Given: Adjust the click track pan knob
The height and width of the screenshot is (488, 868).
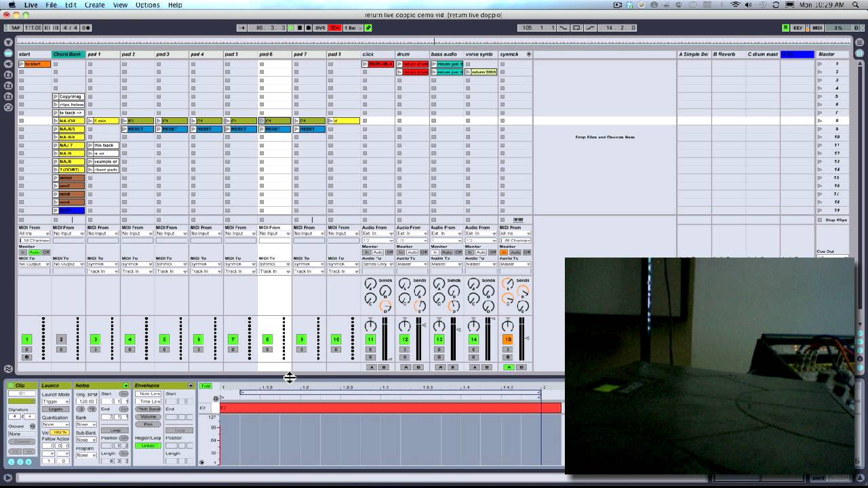Looking at the screenshot, I should pyautogui.click(x=370, y=326).
